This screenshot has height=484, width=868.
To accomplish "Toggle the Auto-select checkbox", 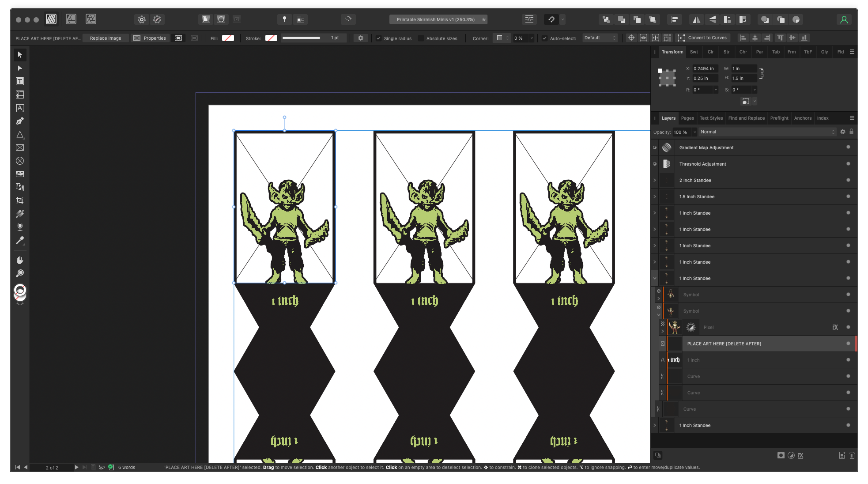I will (544, 38).
